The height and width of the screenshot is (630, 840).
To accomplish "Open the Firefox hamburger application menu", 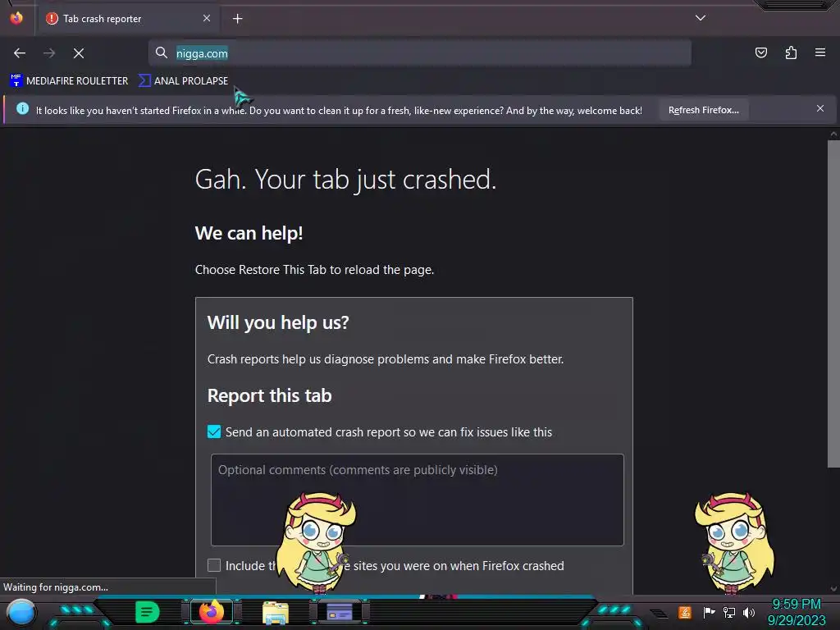I will click(820, 52).
